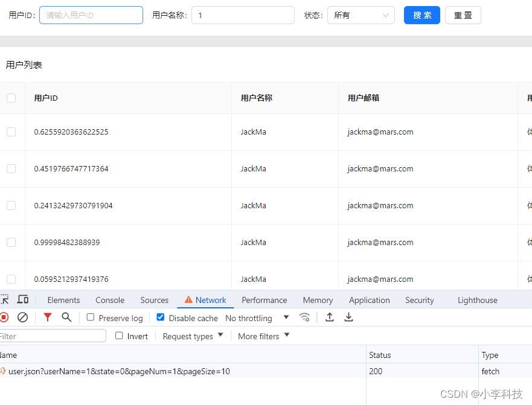
Task: Stop recording network log
Action: click(4, 317)
